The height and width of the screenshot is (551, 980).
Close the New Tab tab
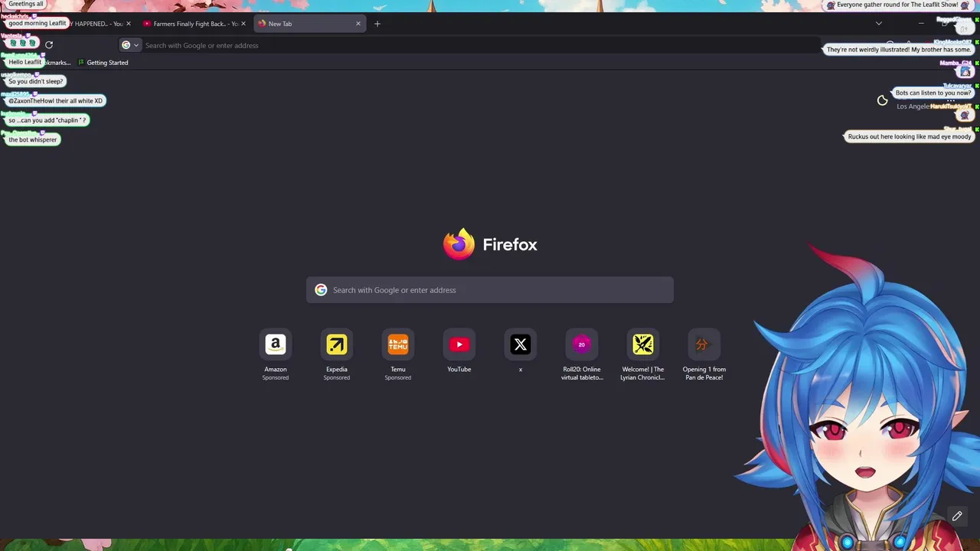click(358, 24)
